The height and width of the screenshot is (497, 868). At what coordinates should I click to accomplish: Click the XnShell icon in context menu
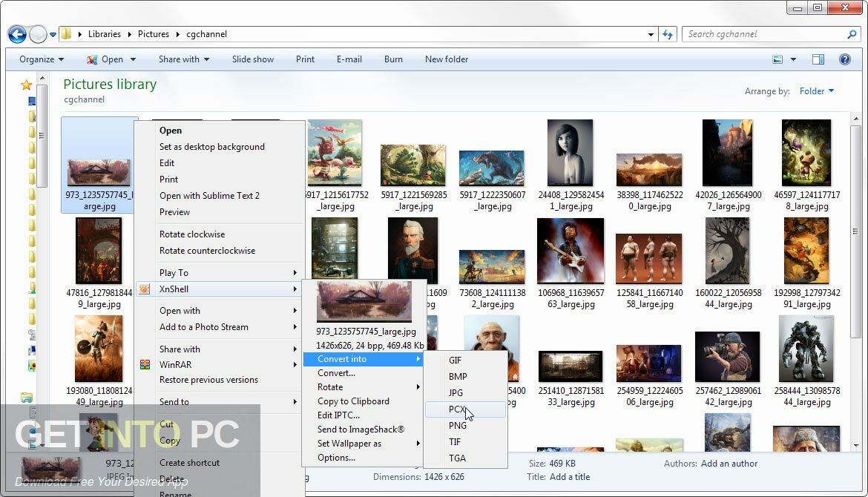145,289
